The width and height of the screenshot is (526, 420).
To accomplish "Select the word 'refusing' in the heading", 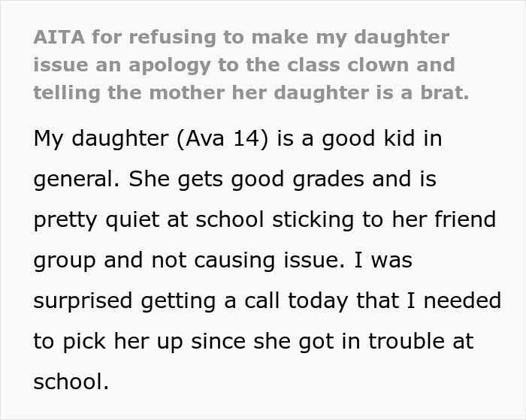I will [x=172, y=37].
